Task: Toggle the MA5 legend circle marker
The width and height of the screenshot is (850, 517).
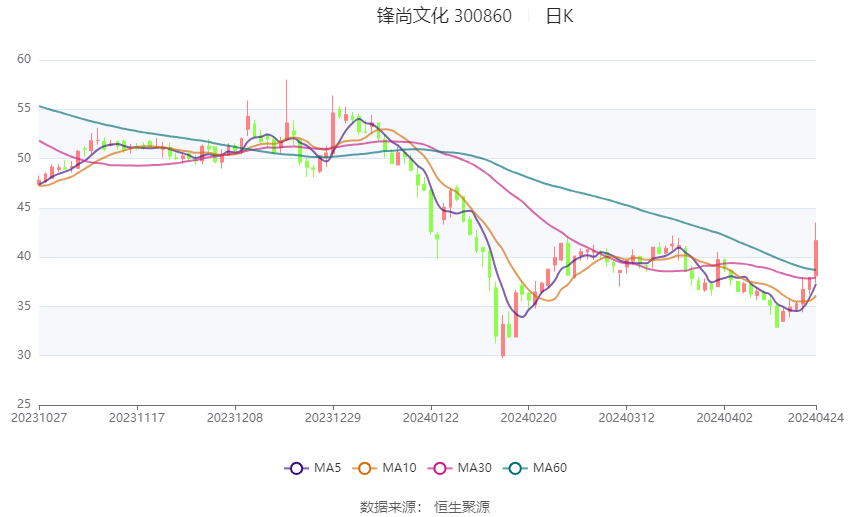Action: coord(296,468)
